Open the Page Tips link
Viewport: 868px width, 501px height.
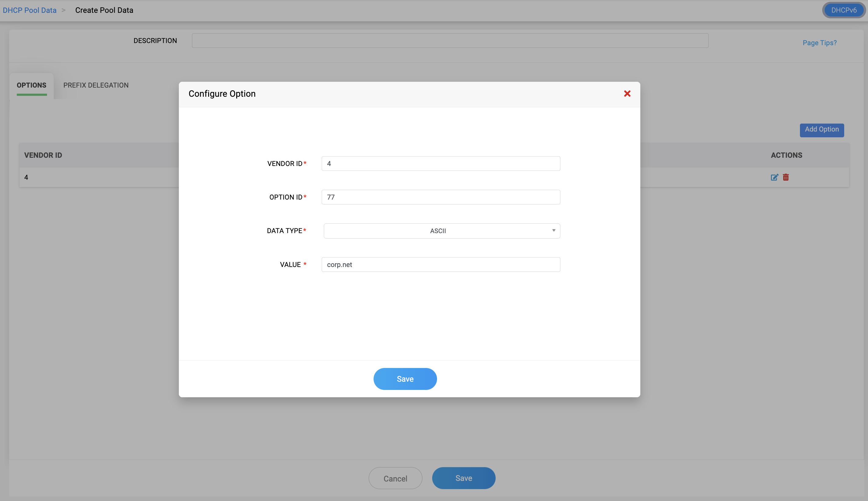(819, 43)
